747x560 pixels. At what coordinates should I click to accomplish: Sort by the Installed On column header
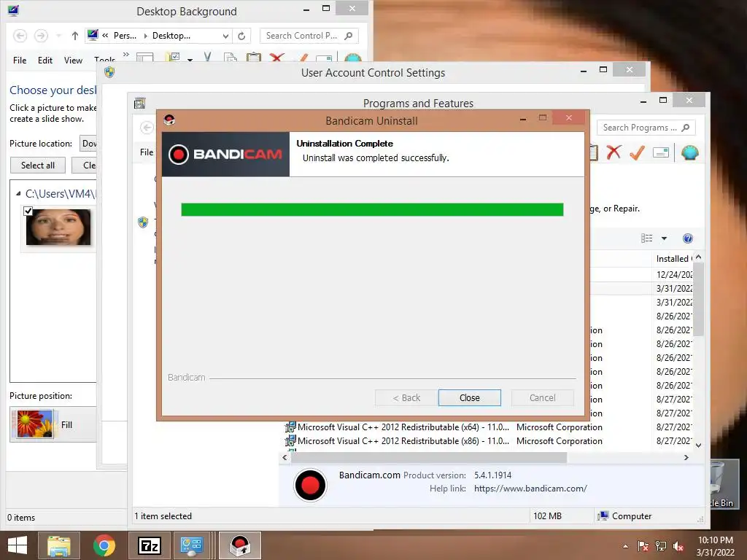[x=673, y=259]
